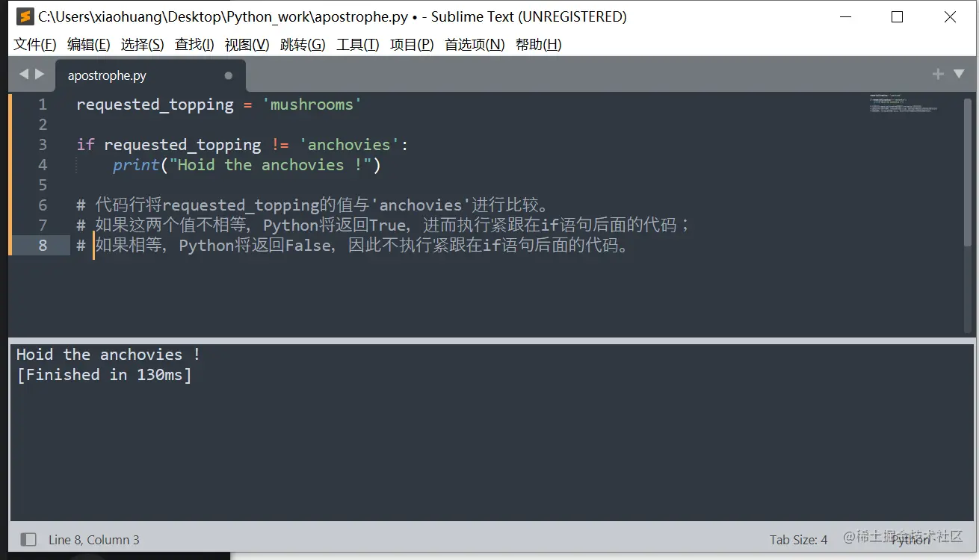Click the requested_topping variable on line 1
The image size is (979, 560).
(x=155, y=105)
